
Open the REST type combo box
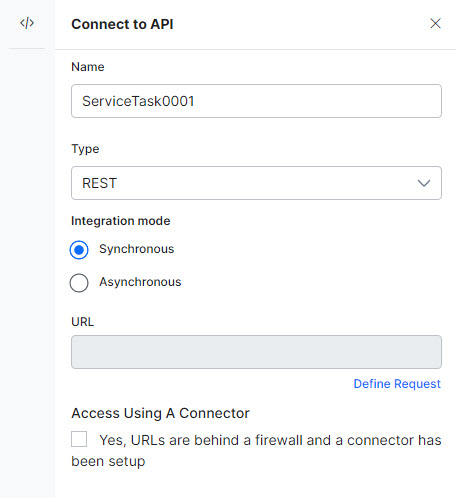point(256,183)
